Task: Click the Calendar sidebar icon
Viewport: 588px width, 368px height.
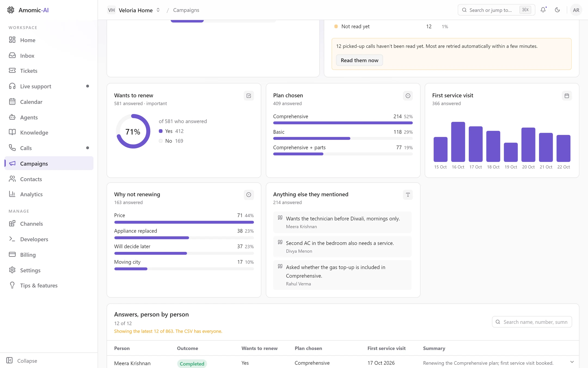Action: coord(12,102)
